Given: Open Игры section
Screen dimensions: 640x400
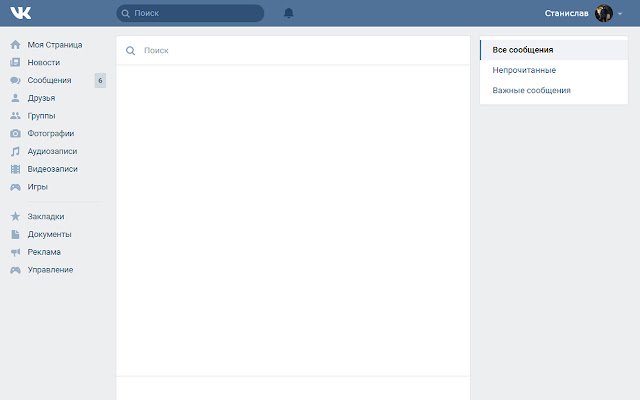Looking at the screenshot, I should click(38, 187).
